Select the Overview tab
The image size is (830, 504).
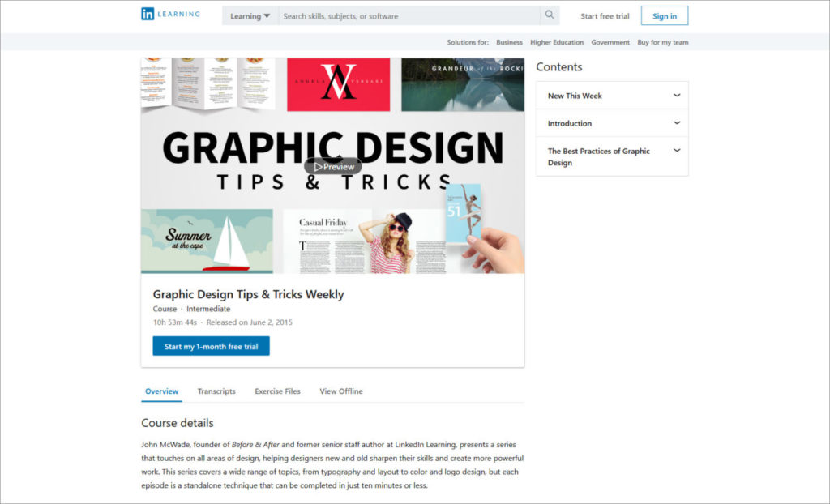(161, 391)
